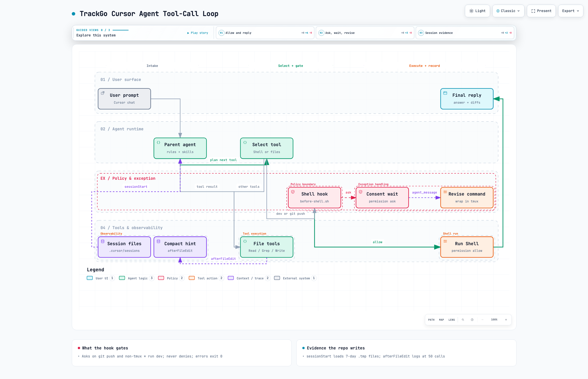Toggle Tool action legend filter
The width and height of the screenshot is (588, 379).
(206, 278)
